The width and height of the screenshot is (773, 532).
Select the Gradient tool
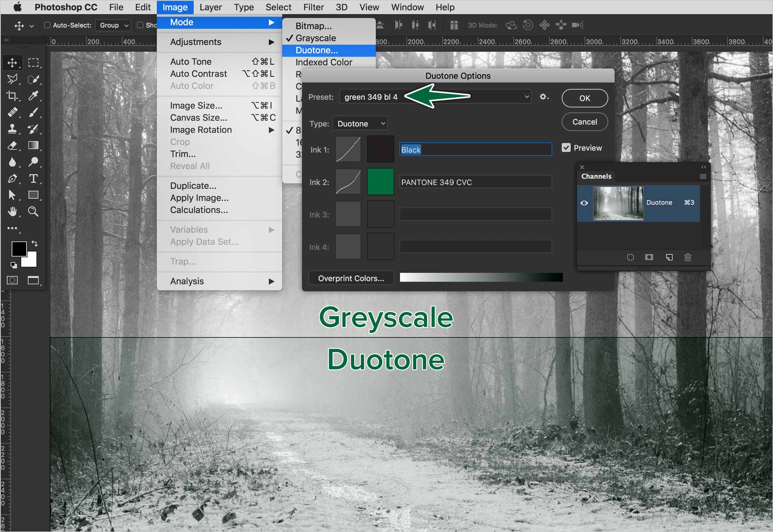(x=33, y=146)
